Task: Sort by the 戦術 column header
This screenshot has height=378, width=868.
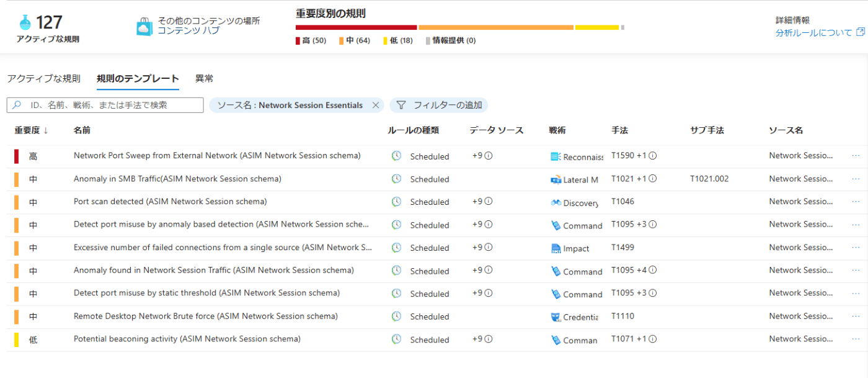Action: pos(557,130)
